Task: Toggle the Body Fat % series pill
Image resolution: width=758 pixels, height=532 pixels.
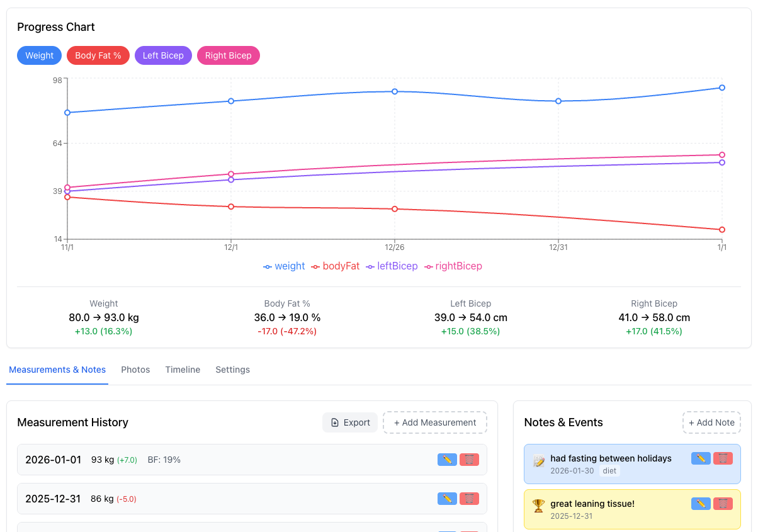Action: [x=98, y=55]
